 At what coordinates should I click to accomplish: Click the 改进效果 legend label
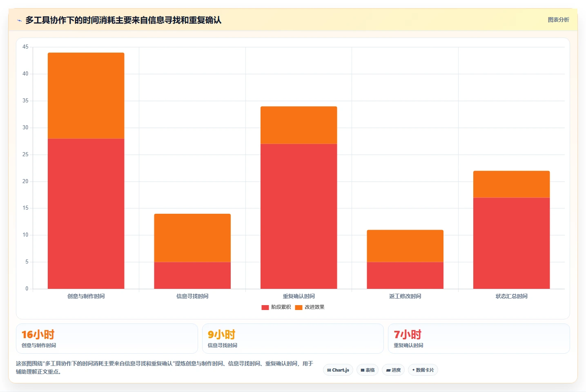tap(314, 307)
